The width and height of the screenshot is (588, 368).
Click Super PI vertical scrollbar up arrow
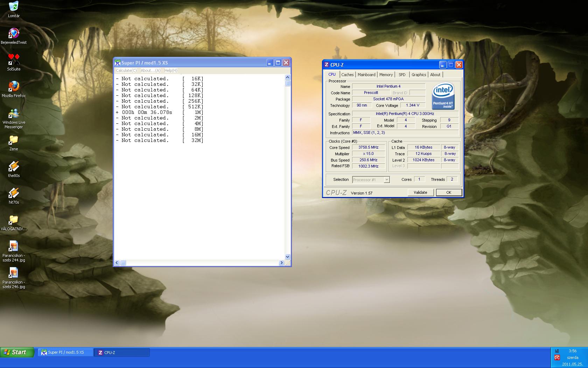click(287, 77)
